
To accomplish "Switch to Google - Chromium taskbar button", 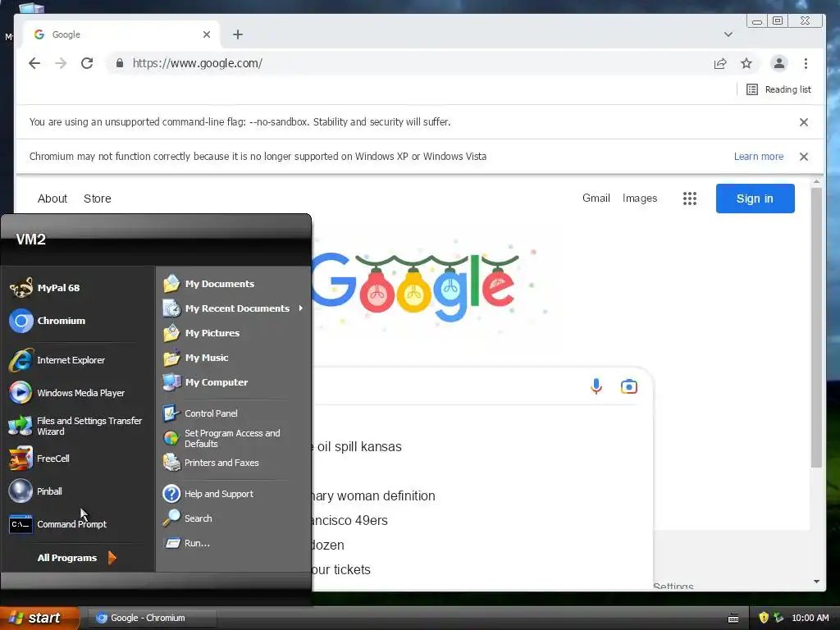I will tap(152, 618).
